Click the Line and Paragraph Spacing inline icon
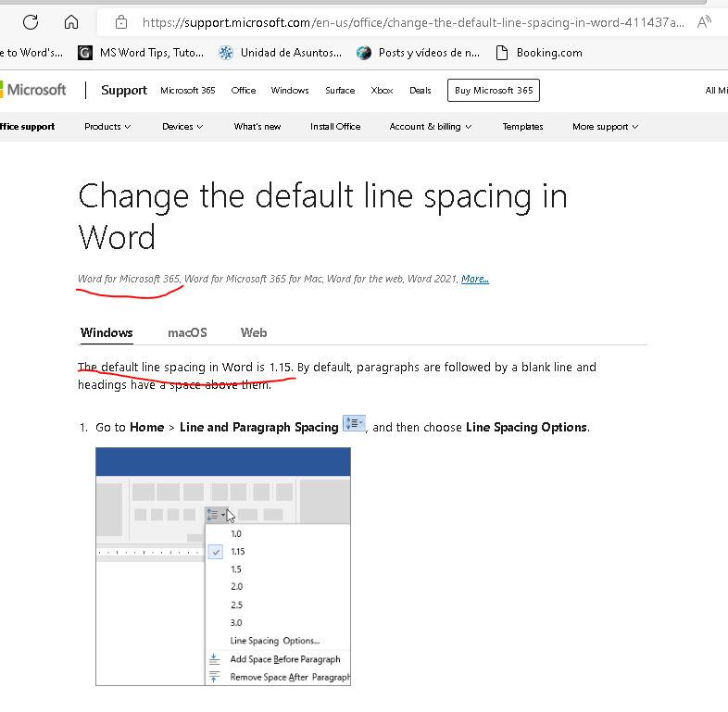The width and height of the screenshot is (728, 712). tap(354, 423)
